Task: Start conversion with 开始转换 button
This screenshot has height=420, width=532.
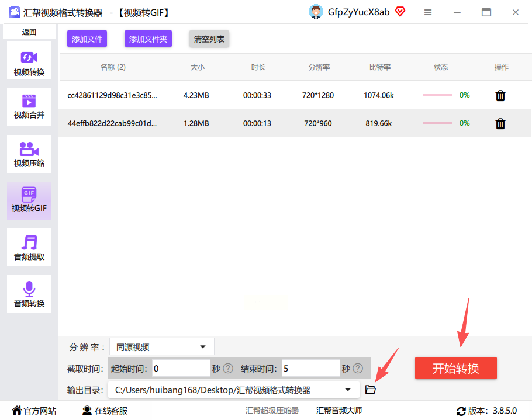Action: coord(455,368)
